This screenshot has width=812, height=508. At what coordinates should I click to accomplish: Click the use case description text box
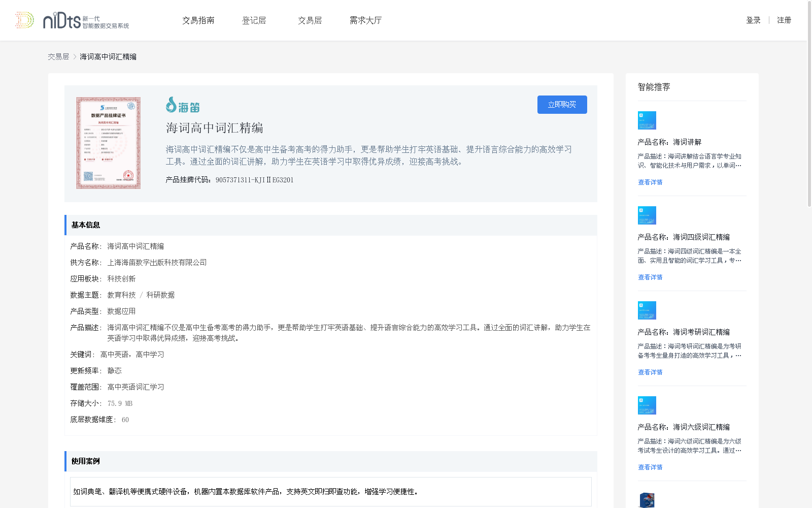[x=331, y=492]
